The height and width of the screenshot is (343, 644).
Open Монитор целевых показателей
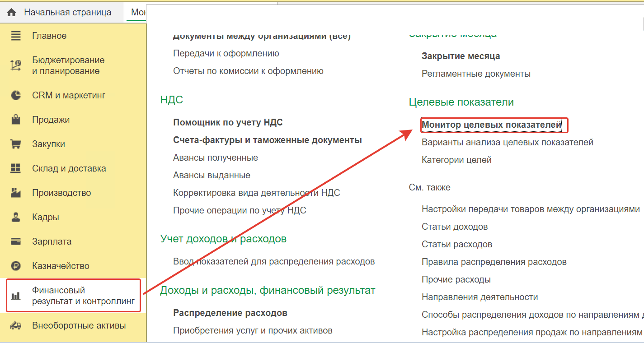tap(491, 125)
